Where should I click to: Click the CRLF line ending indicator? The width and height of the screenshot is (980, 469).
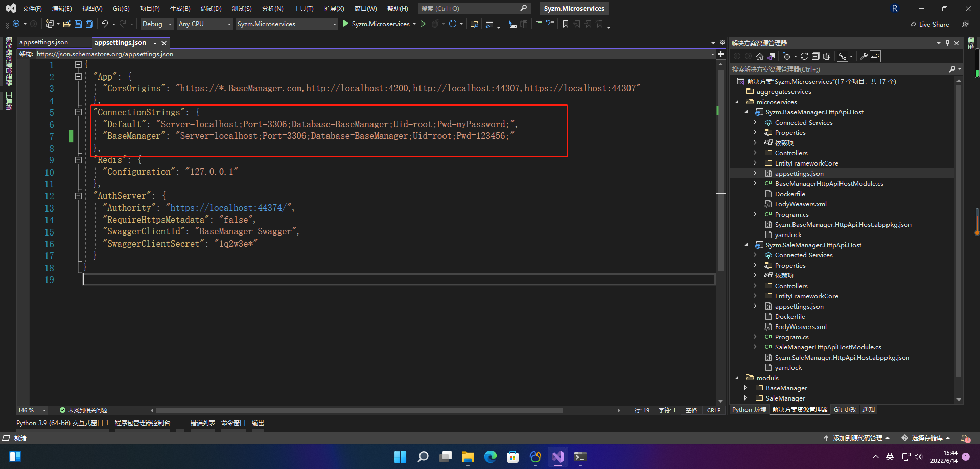(x=714, y=410)
